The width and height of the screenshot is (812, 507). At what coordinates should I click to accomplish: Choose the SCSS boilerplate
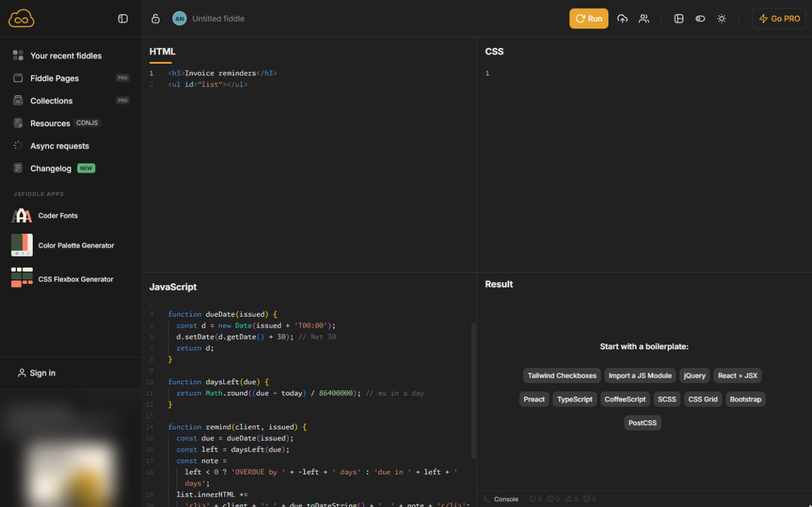point(667,400)
